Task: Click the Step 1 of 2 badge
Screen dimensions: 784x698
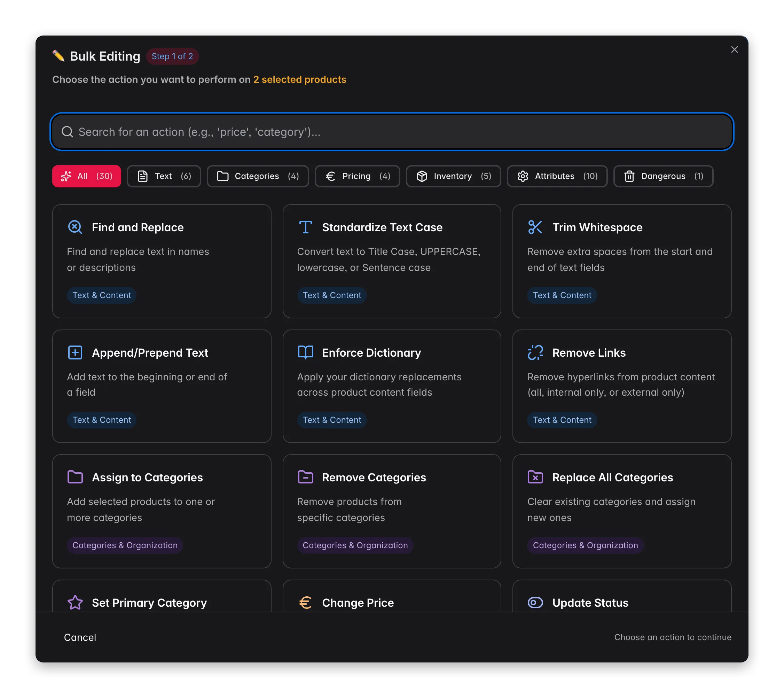Action: coord(172,56)
